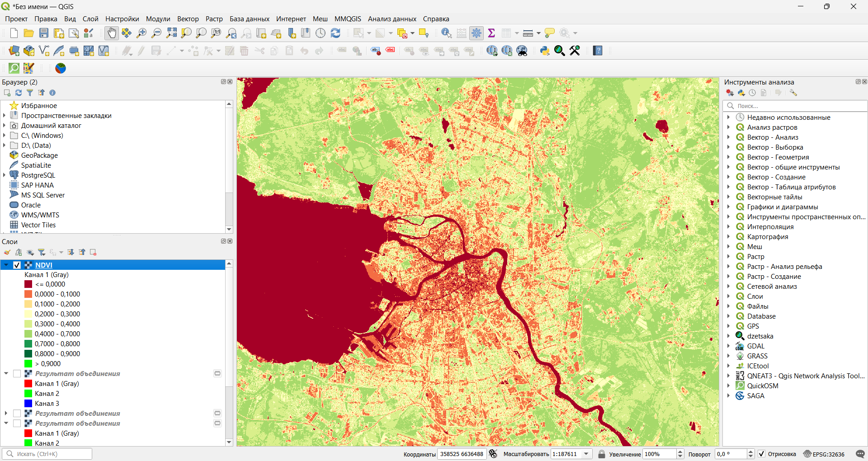
Task: Open the Масштабировать scale dropdown
Action: [x=586, y=454]
